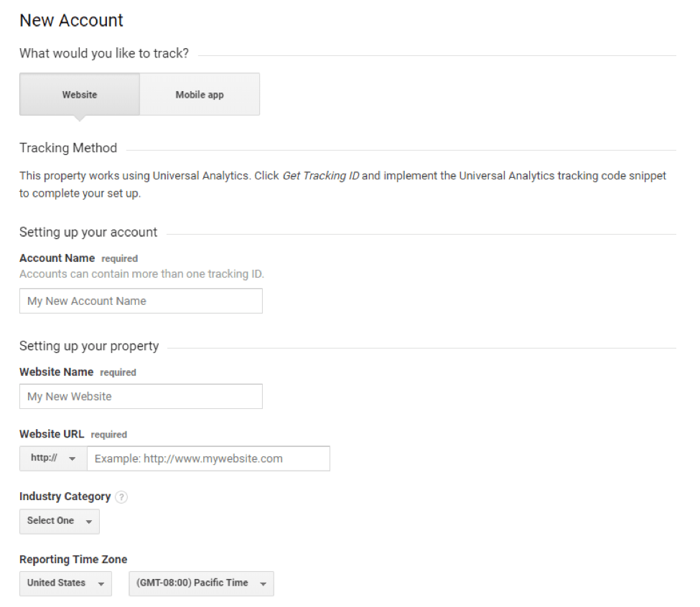Viewport: 700px width, 607px height.
Task: Click the Tracking Method section heading
Action: pyautogui.click(x=68, y=149)
